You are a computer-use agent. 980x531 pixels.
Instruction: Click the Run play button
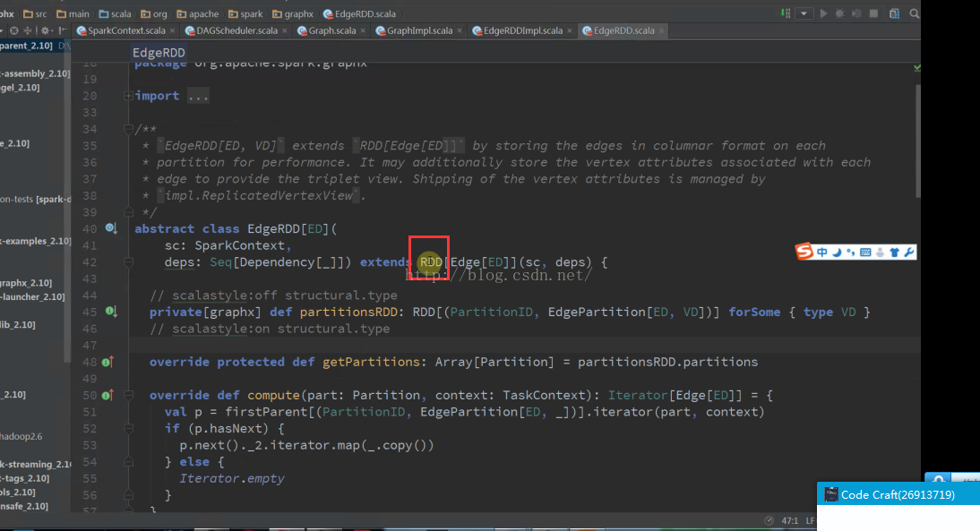tap(824, 13)
